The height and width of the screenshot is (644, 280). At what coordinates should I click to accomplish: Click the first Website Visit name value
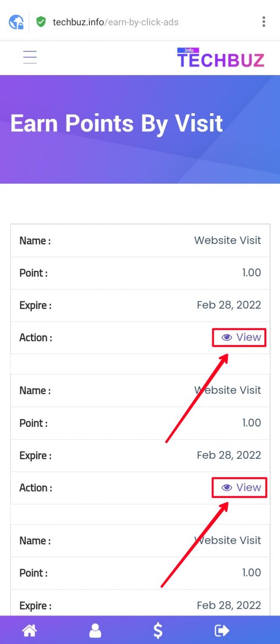click(x=228, y=240)
